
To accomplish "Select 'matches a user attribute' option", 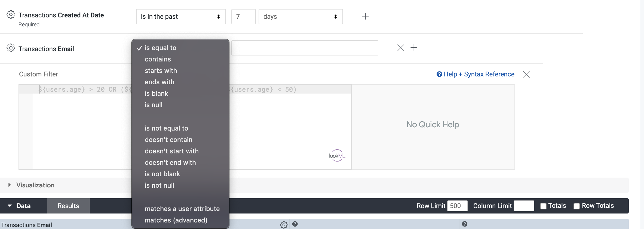I will pos(180,209).
